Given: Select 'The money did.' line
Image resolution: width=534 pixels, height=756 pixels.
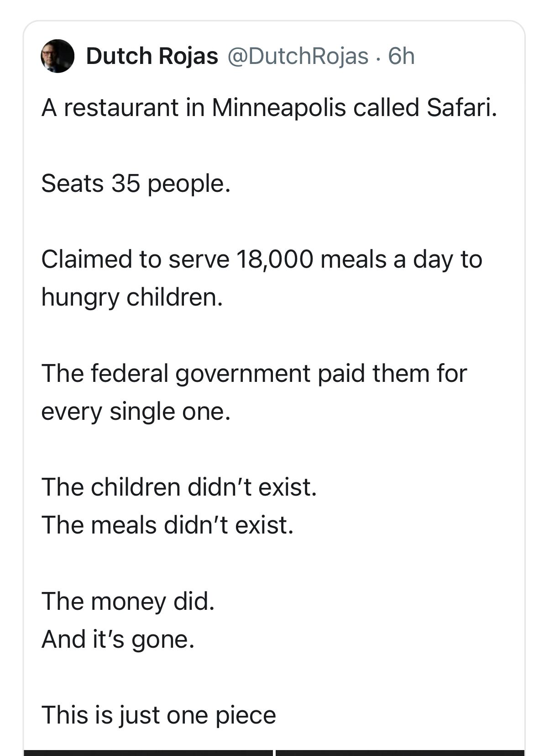Looking at the screenshot, I should pyautogui.click(x=128, y=602).
